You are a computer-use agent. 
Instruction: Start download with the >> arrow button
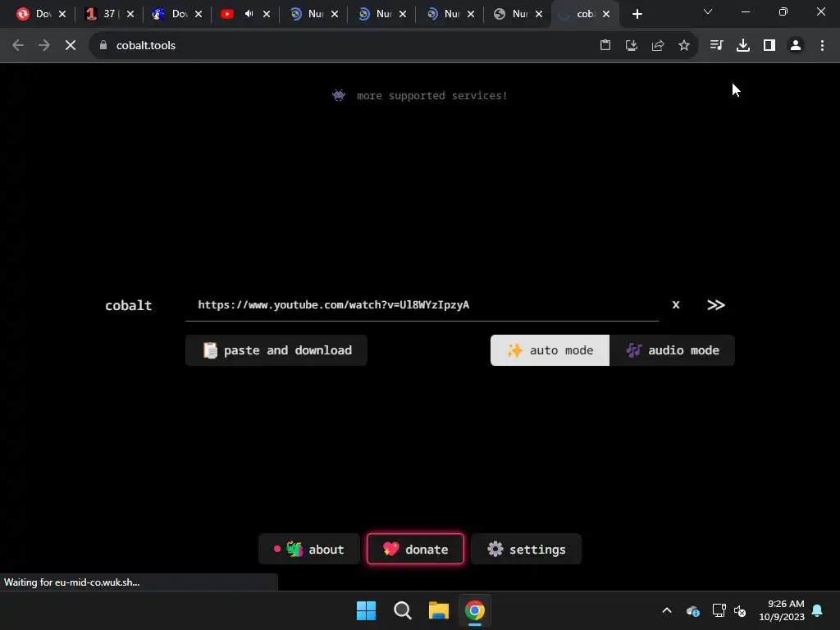715,305
